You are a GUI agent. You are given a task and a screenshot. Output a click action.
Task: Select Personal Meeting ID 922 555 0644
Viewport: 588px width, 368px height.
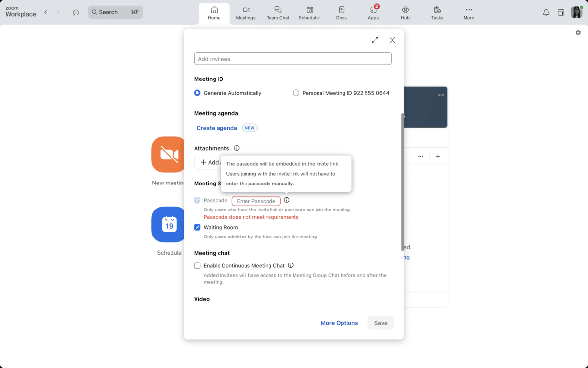pyautogui.click(x=296, y=93)
